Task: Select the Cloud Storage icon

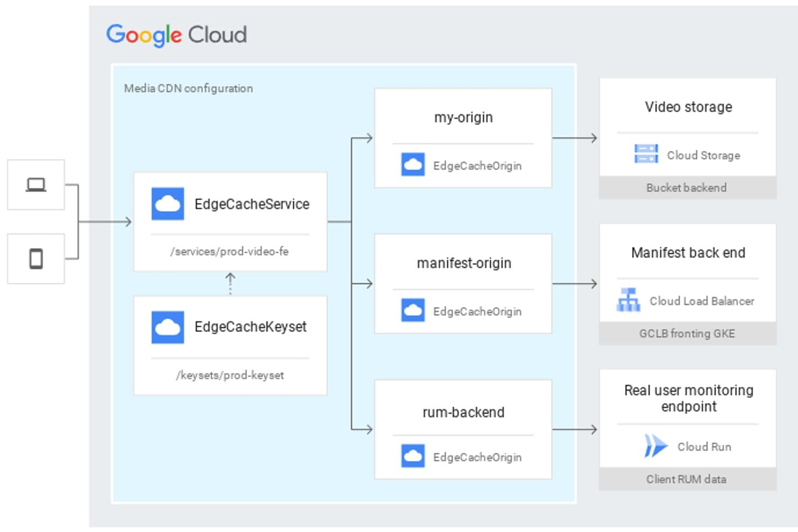Action: pyautogui.click(x=646, y=154)
